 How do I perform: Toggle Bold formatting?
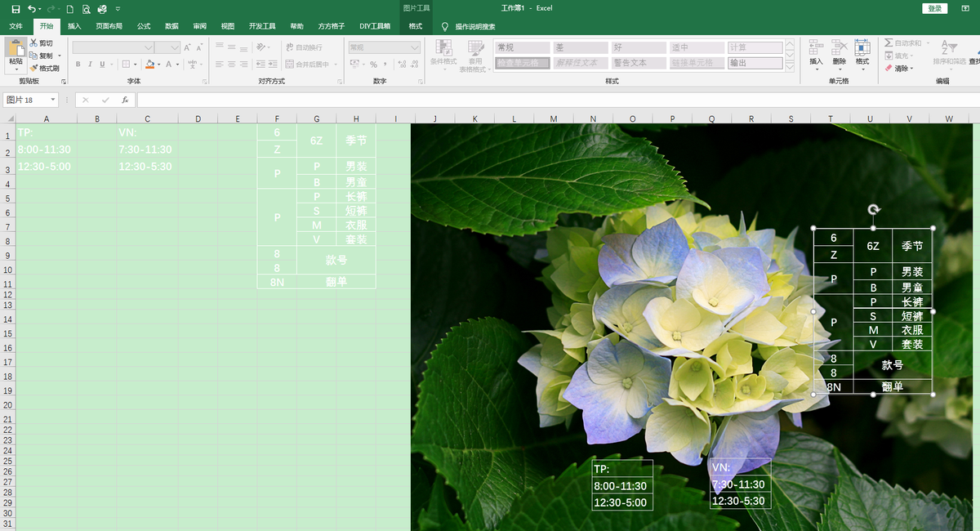click(x=78, y=64)
